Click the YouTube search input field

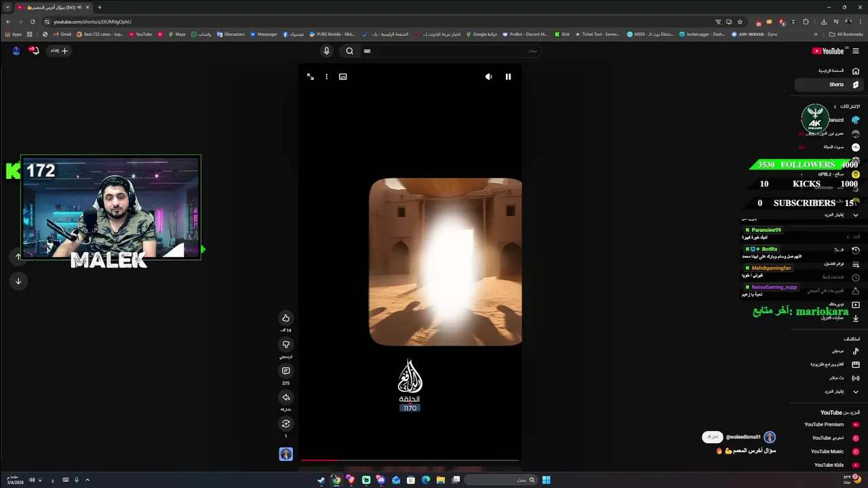click(450, 51)
